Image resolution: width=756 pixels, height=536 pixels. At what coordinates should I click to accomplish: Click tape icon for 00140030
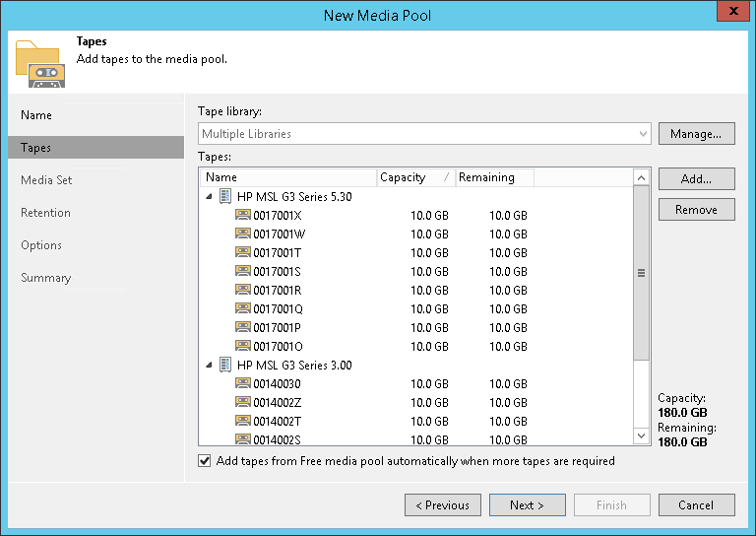(x=242, y=383)
